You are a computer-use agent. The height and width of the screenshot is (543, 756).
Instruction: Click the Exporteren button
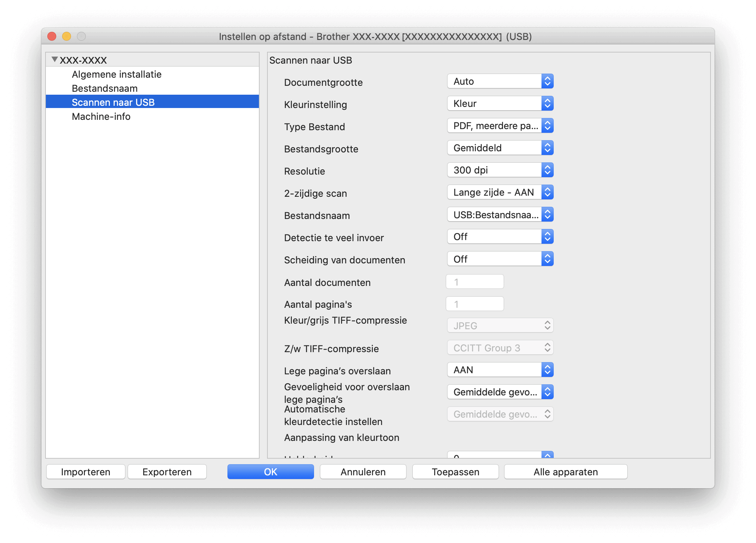pos(167,472)
